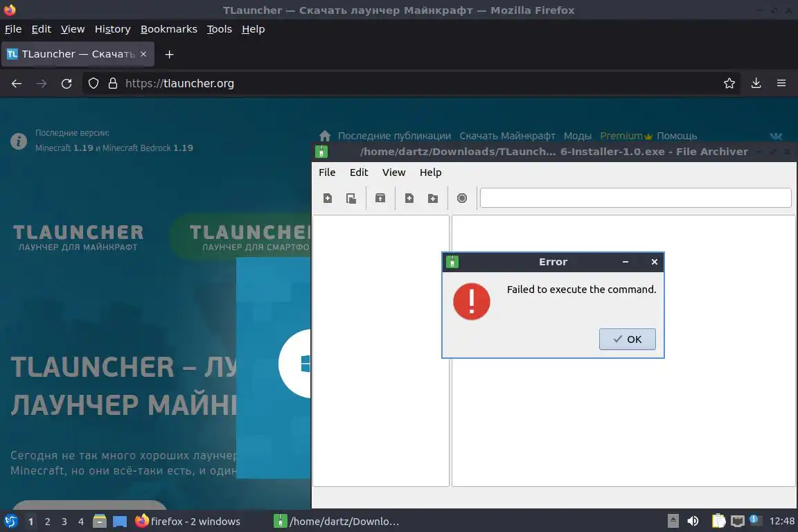
Task: Open Последние публикации link
Action: coord(394,136)
